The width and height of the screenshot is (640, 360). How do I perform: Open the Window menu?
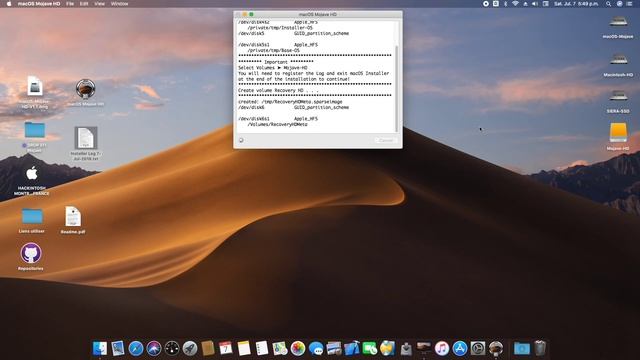click(120, 4)
